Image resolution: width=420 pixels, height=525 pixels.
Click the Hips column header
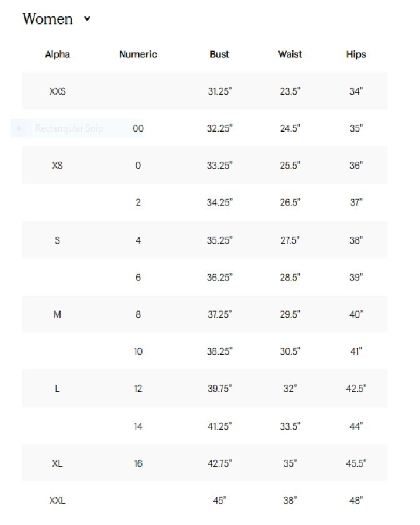(x=356, y=54)
